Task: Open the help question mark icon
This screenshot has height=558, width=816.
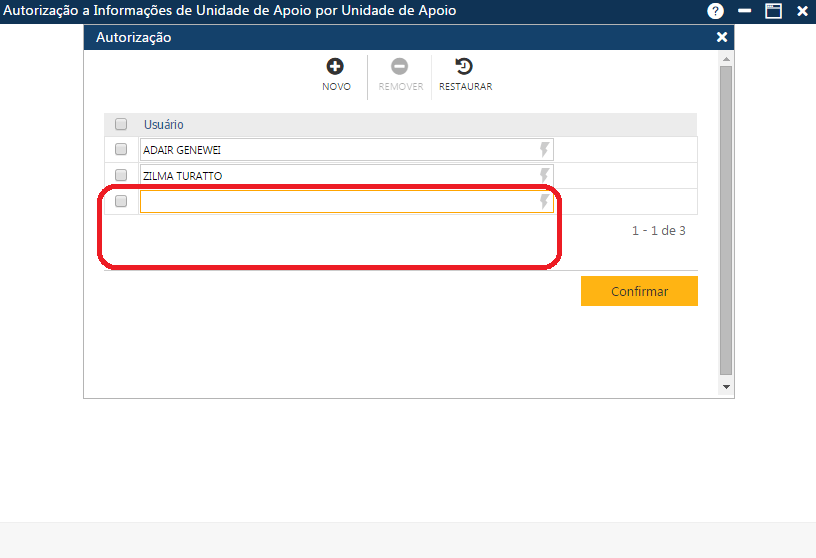Action: pos(715,11)
